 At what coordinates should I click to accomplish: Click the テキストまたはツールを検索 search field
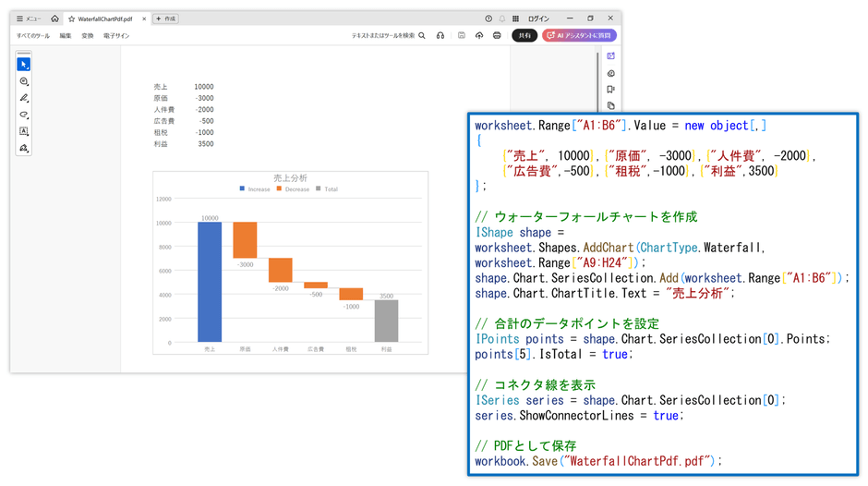point(383,35)
